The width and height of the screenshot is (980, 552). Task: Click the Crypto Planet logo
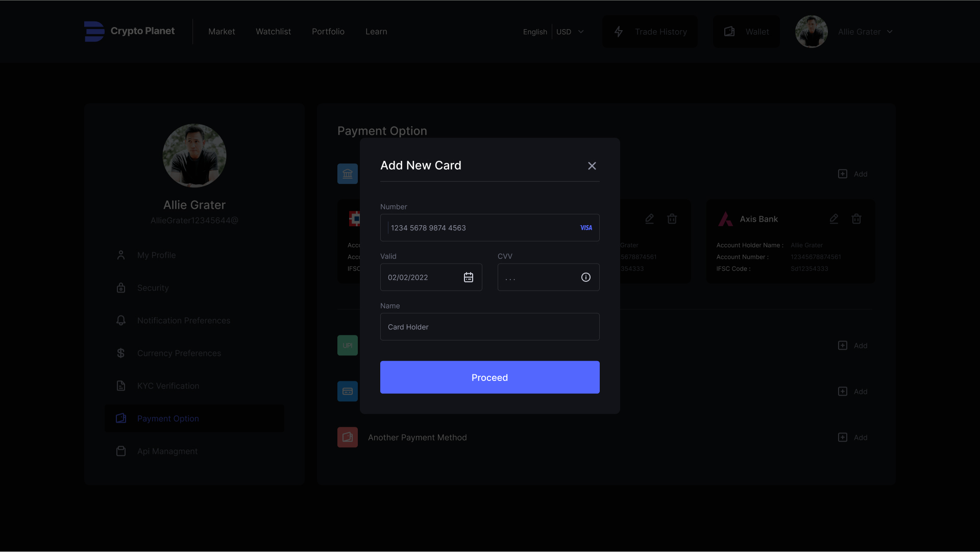pos(130,31)
